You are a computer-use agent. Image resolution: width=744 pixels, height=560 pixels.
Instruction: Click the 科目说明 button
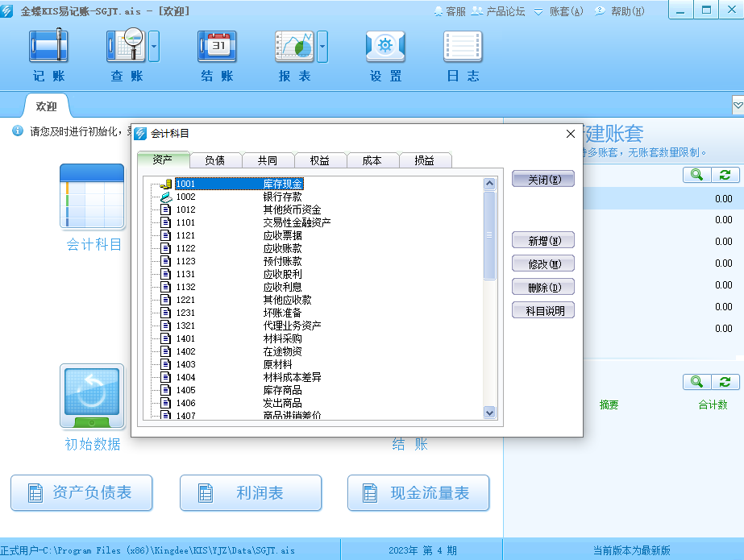point(543,310)
